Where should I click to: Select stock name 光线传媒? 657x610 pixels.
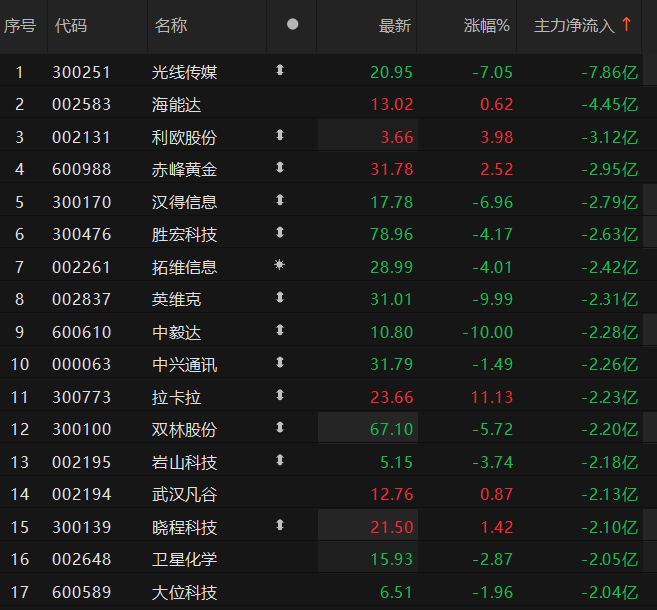coord(184,72)
